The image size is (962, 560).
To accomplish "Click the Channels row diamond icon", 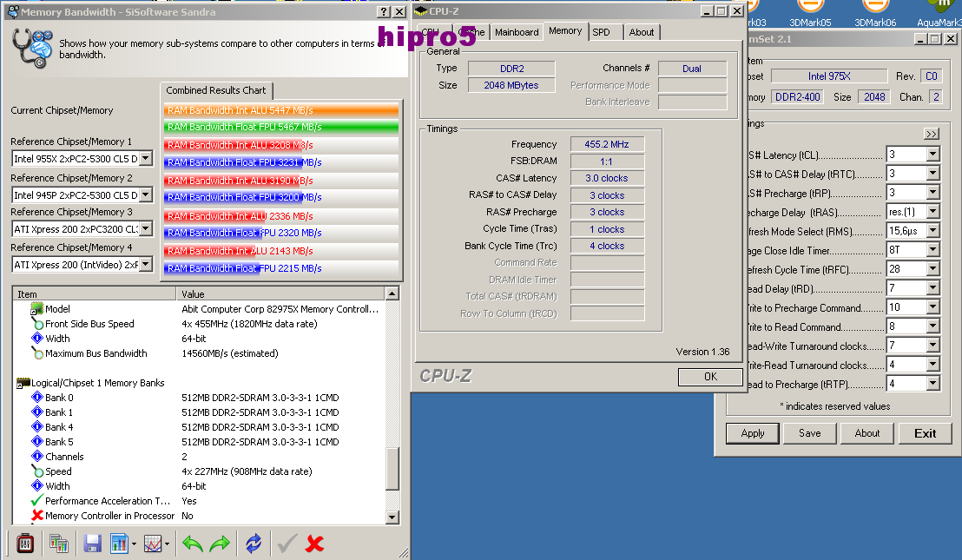I will click(37, 457).
